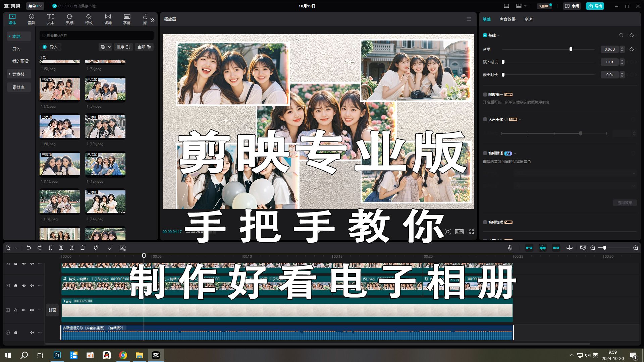This screenshot has width=644, height=362.
Task: Switch to the 声音效果 tab
Action: pyautogui.click(x=507, y=19)
